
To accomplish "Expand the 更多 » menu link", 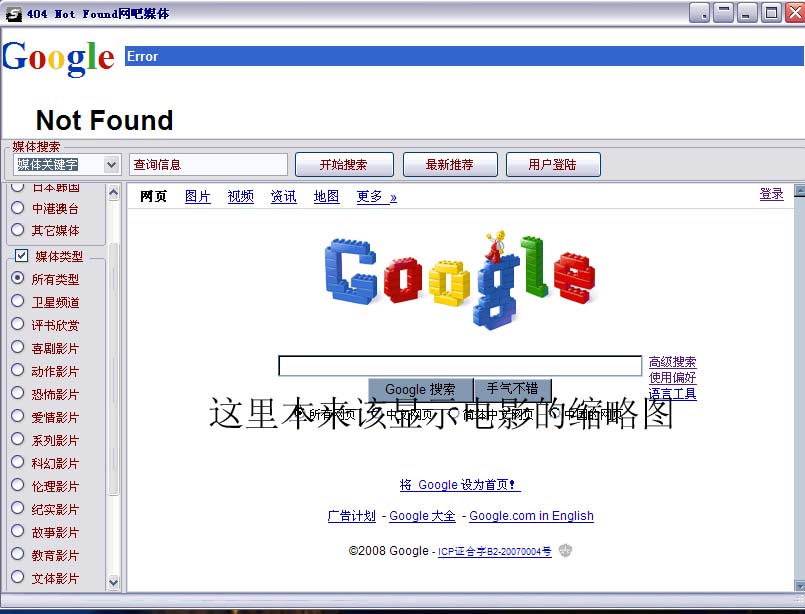I will [x=376, y=196].
